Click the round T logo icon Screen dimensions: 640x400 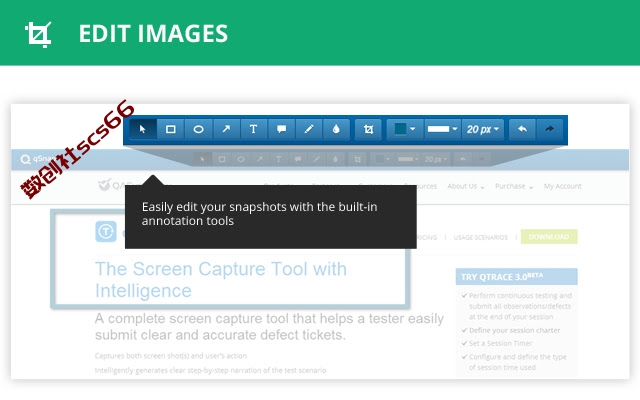pyautogui.click(x=106, y=231)
